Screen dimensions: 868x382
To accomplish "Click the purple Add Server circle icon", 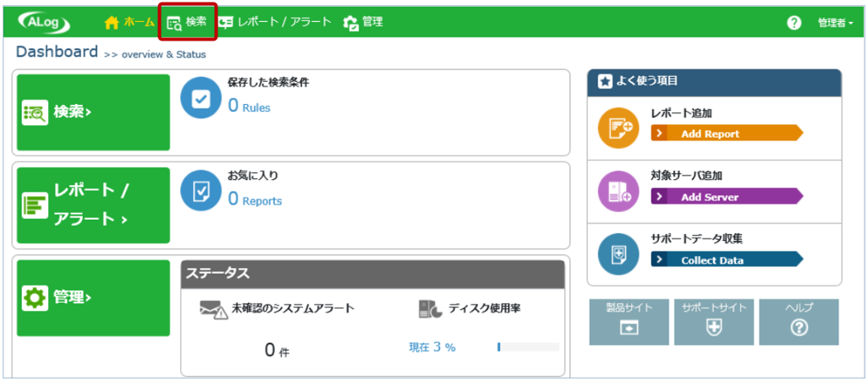I will click(618, 192).
